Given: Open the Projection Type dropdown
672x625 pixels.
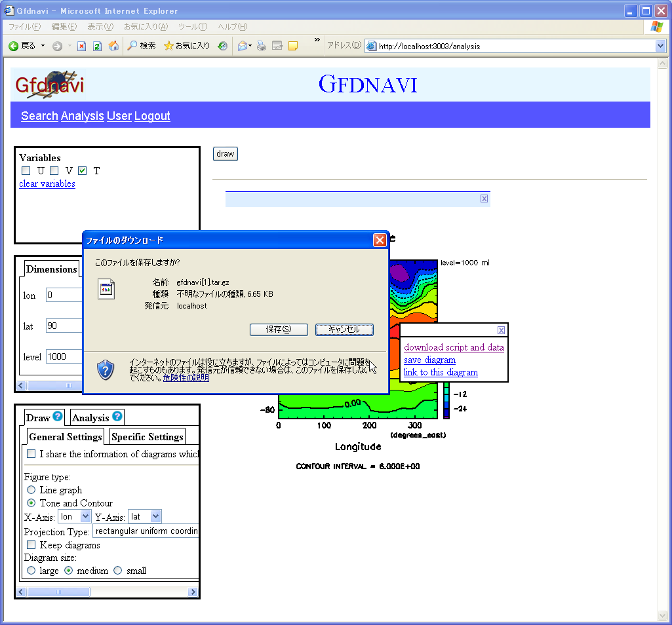Looking at the screenshot, I should coord(146,531).
